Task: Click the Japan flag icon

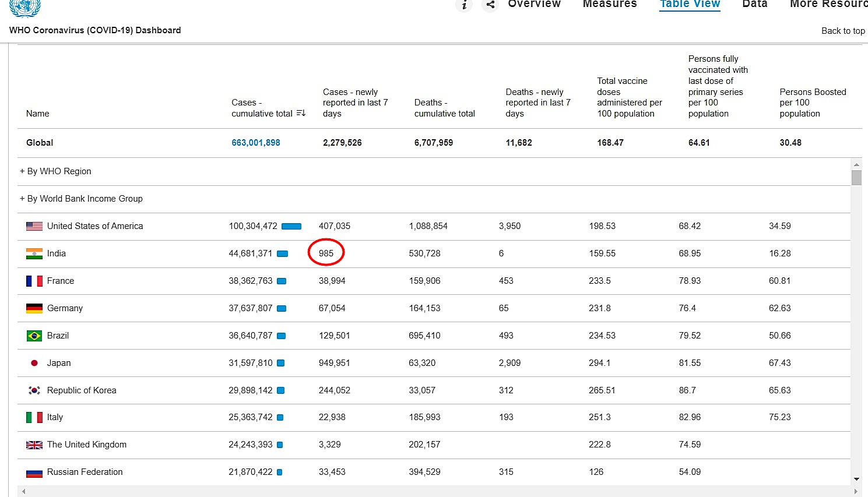Action: coord(34,363)
